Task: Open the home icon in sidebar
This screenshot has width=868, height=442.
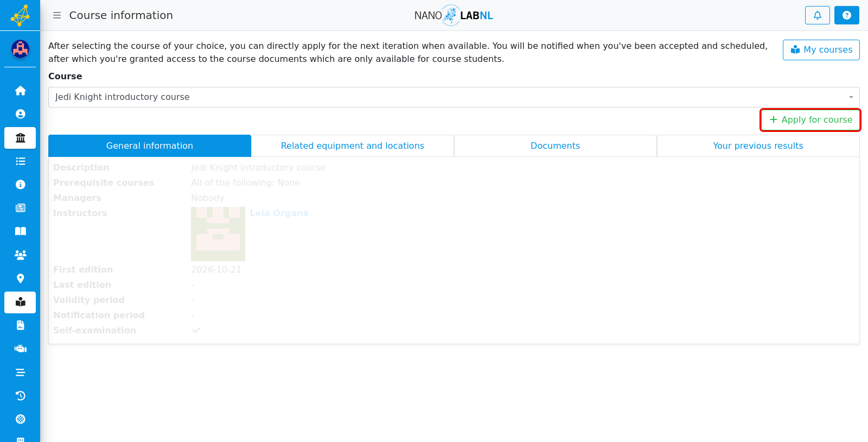Action: pos(20,91)
